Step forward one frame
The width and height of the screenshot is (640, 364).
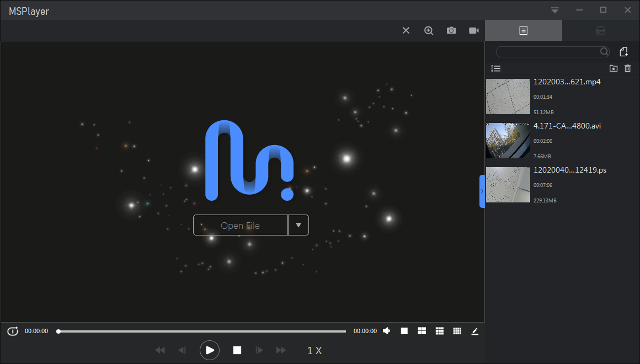[259, 350]
